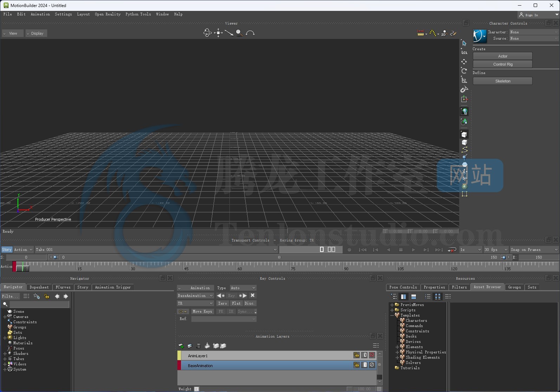This screenshot has width=560, height=392.
Task: Open the Open Reality menu
Action: [108, 14]
